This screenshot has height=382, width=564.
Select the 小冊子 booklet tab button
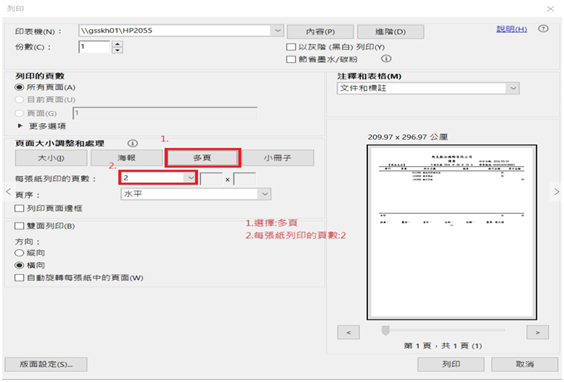(277, 158)
